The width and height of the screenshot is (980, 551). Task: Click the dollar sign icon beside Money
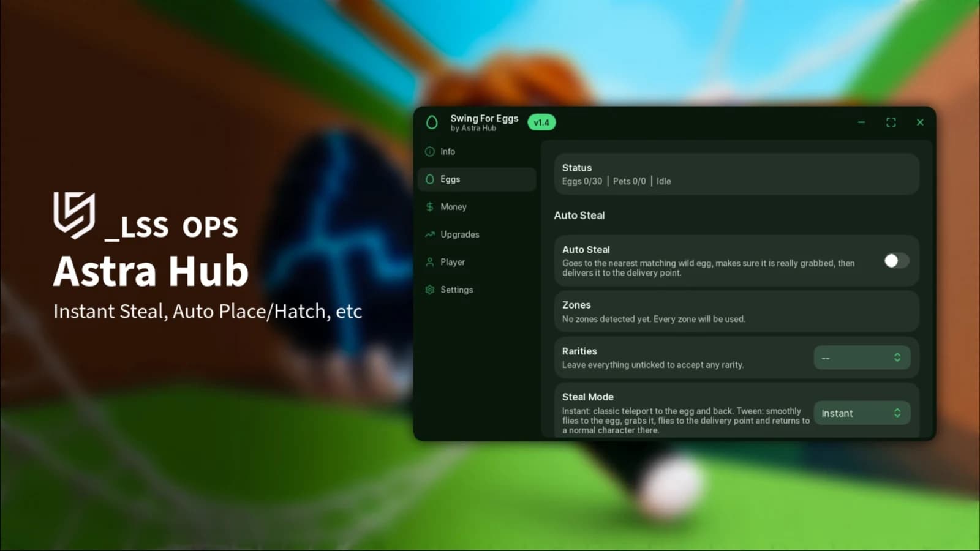point(430,207)
